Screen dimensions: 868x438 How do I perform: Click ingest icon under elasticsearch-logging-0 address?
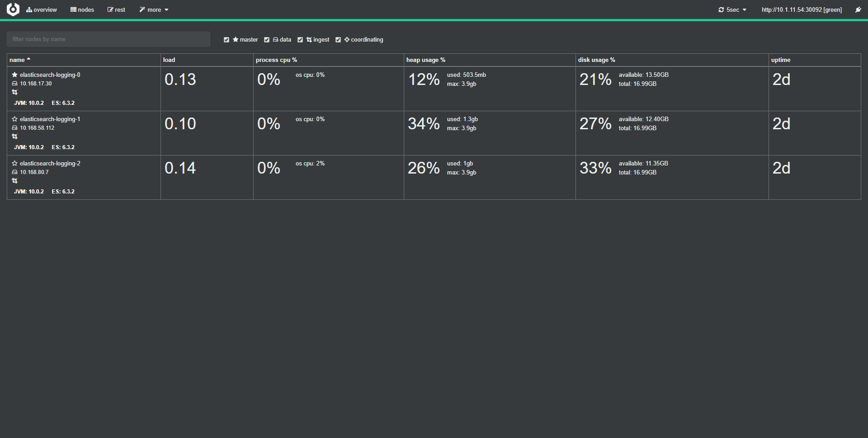coord(14,92)
